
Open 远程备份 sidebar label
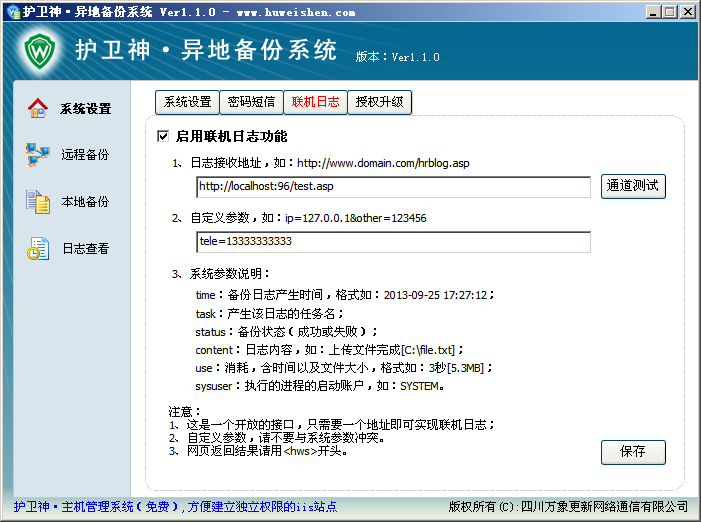coord(85,155)
